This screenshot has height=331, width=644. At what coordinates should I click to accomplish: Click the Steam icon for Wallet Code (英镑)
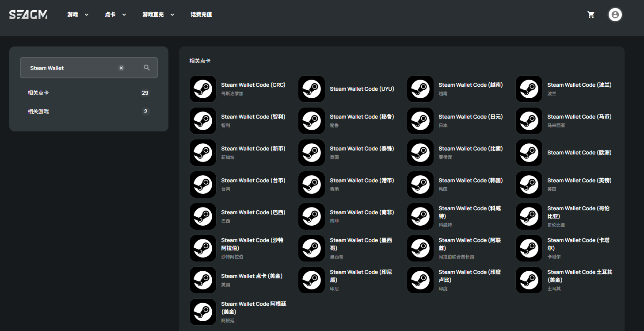(x=529, y=185)
